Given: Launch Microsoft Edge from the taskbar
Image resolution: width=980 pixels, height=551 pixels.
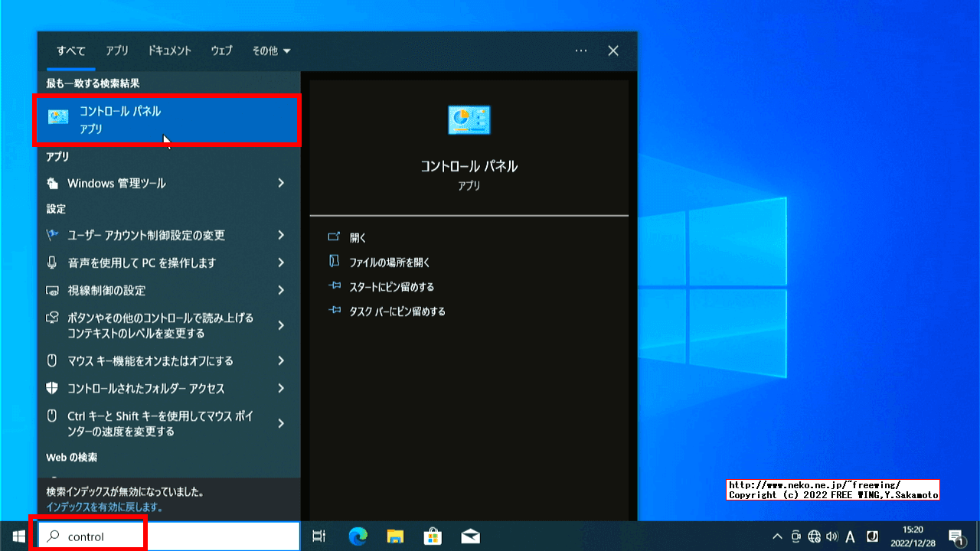Looking at the screenshot, I should click(357, 536).
